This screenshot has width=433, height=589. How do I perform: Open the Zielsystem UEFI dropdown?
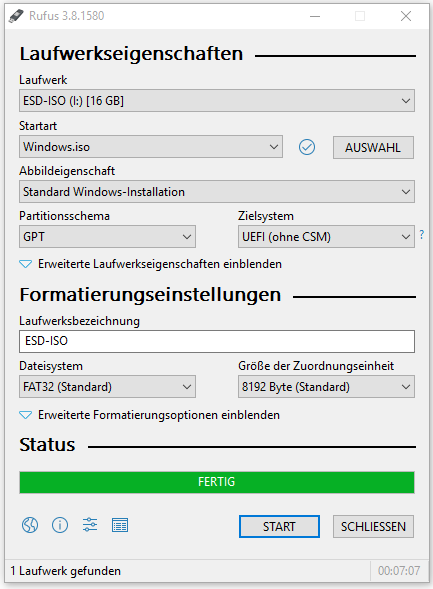click(x=326, y=237)
